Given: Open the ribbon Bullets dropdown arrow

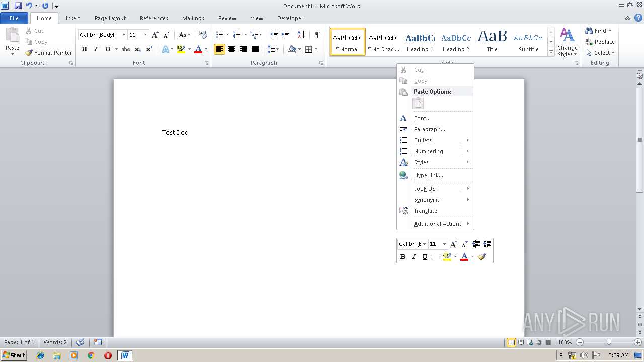Looking at the screenshot, I should click(228, 35).
